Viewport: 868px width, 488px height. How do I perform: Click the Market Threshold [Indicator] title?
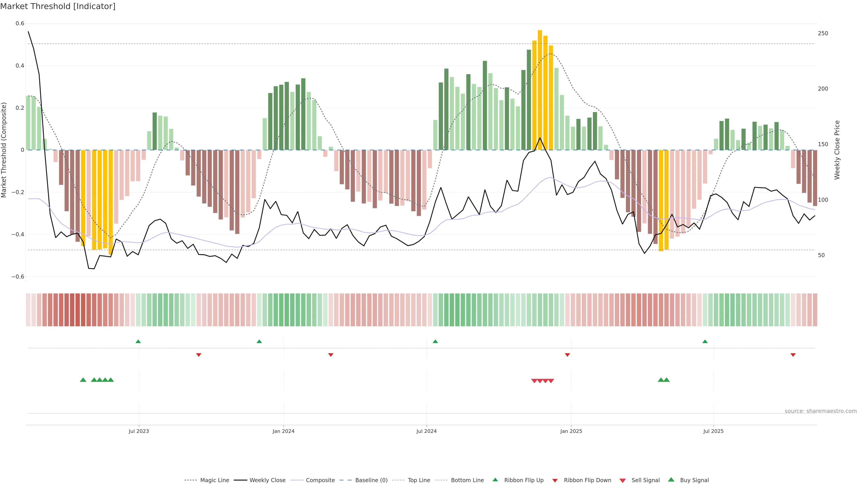[x=58, y=6]
